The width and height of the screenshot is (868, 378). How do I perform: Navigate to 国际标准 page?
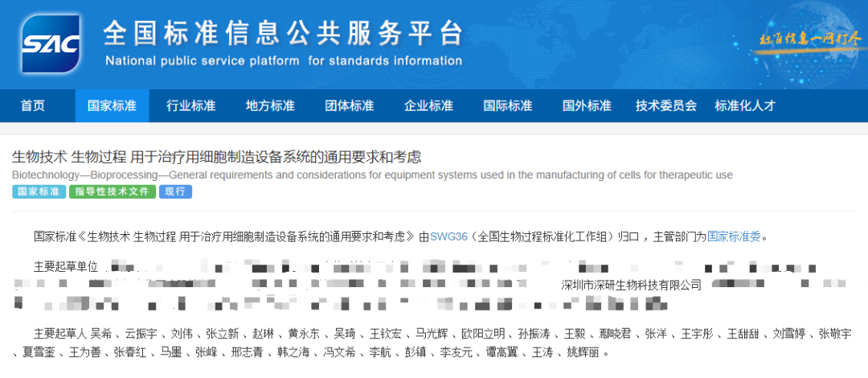coord(508,106)
